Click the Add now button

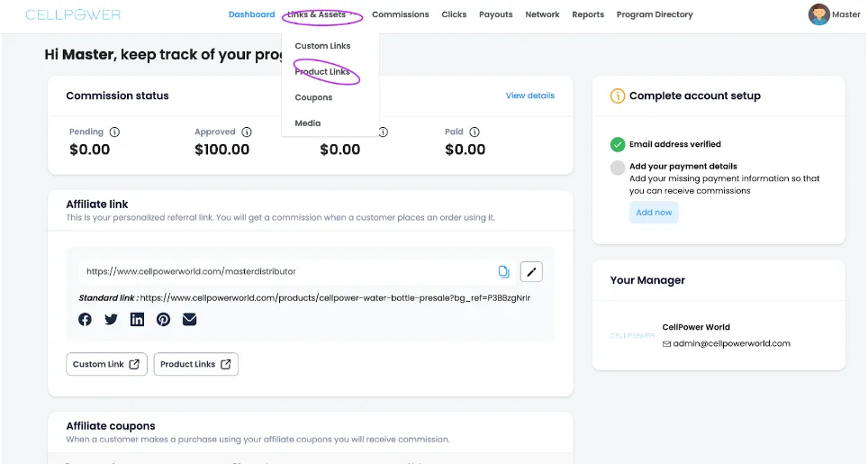pyautogui.click(x=654, y=213)
